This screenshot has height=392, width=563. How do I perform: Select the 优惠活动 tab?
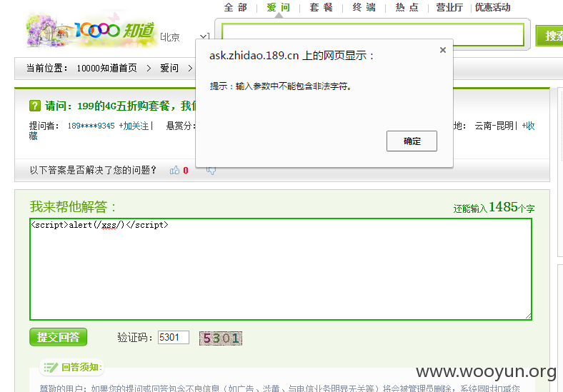pos(493,7)
